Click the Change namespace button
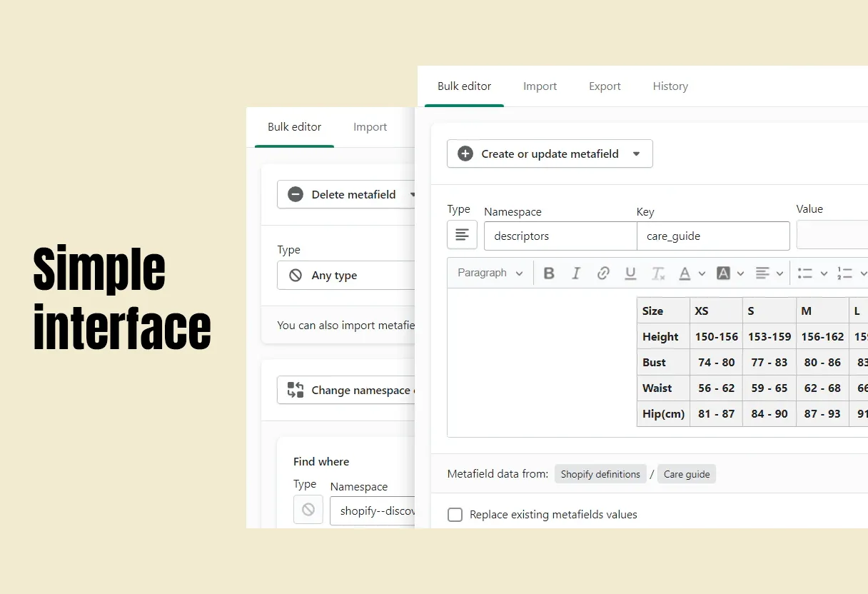This screenshot has width=868, height=594. (347, 390)
